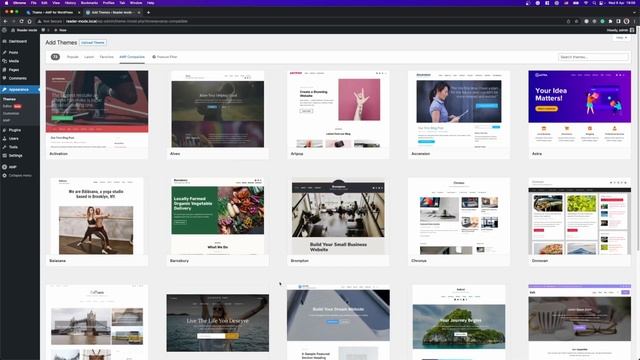Open the AMP icon in the sidebar

4,167
